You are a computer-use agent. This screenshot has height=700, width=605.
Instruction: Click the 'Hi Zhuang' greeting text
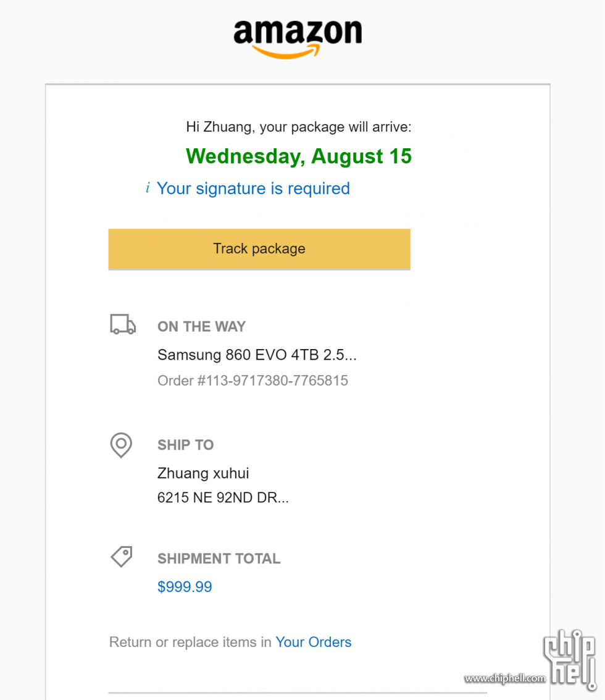coord(298,127)
